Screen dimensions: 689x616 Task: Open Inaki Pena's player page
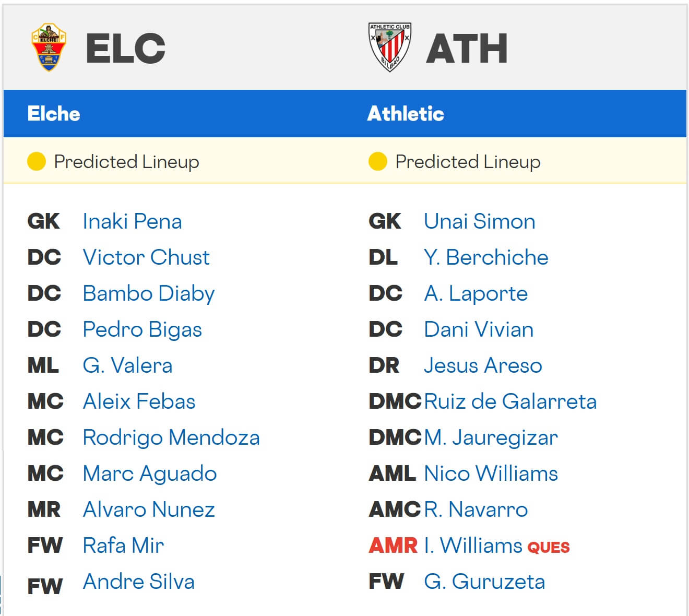[x=132, y=221]
